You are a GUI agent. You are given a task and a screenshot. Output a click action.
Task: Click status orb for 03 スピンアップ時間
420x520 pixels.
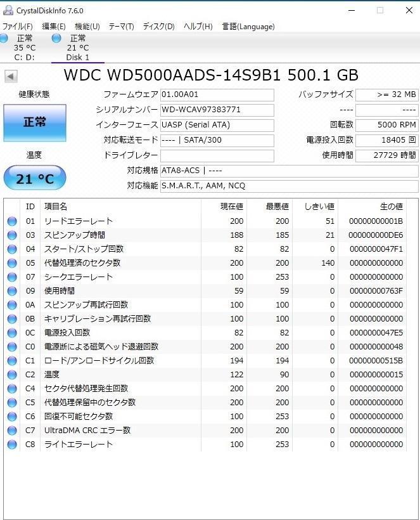[12, 235]
